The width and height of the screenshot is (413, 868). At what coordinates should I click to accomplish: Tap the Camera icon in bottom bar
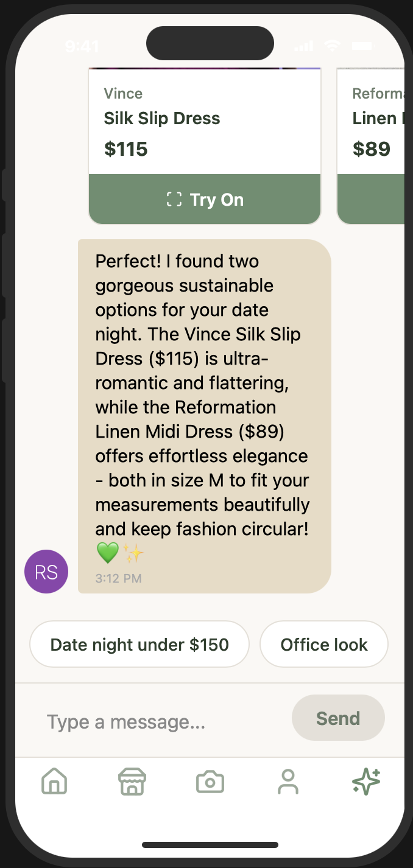point(210,782)
